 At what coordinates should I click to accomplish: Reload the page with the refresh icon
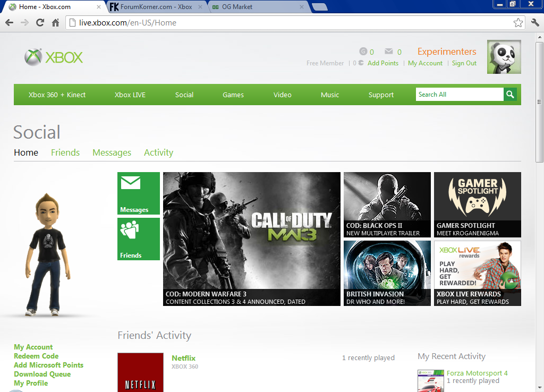(x=40, y=23)
